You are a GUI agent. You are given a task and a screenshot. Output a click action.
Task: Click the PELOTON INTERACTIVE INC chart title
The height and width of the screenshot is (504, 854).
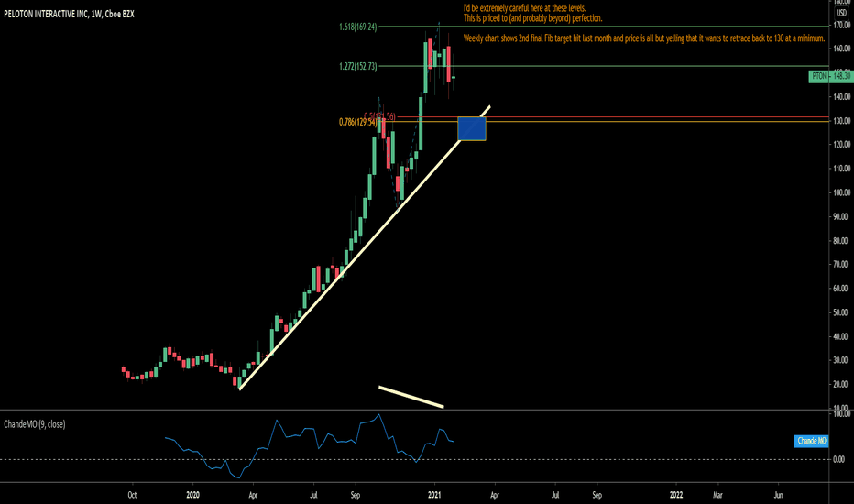[69, 14]
